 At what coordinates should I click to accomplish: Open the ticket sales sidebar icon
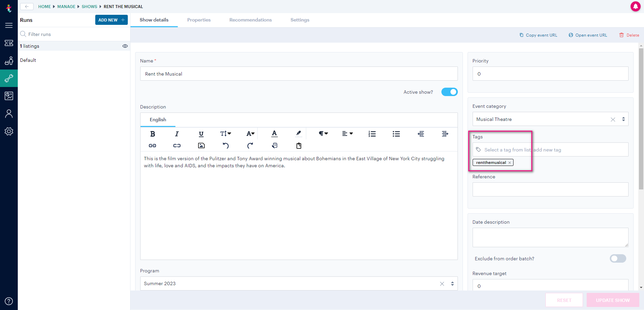click(9, 43)
